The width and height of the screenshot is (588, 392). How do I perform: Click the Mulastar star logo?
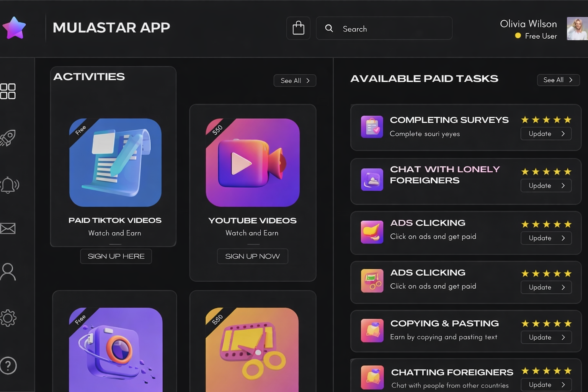click(x=14, y=28)
